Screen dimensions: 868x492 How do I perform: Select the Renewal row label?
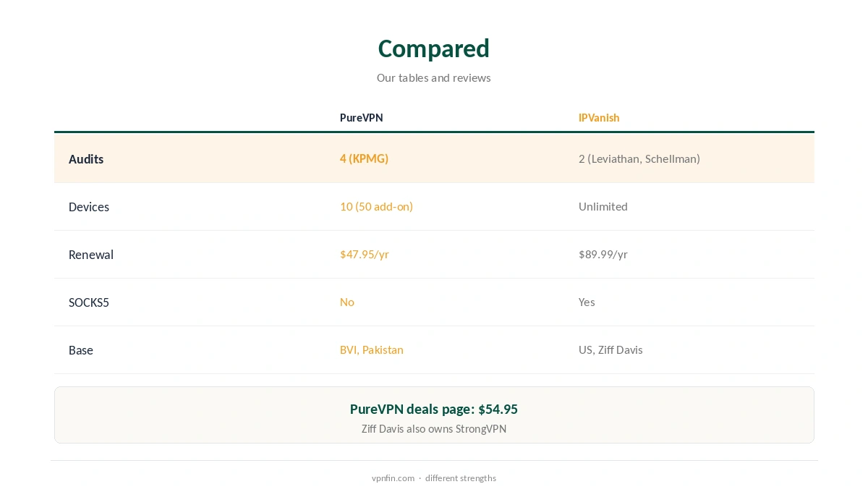click(x=91, y=255)
